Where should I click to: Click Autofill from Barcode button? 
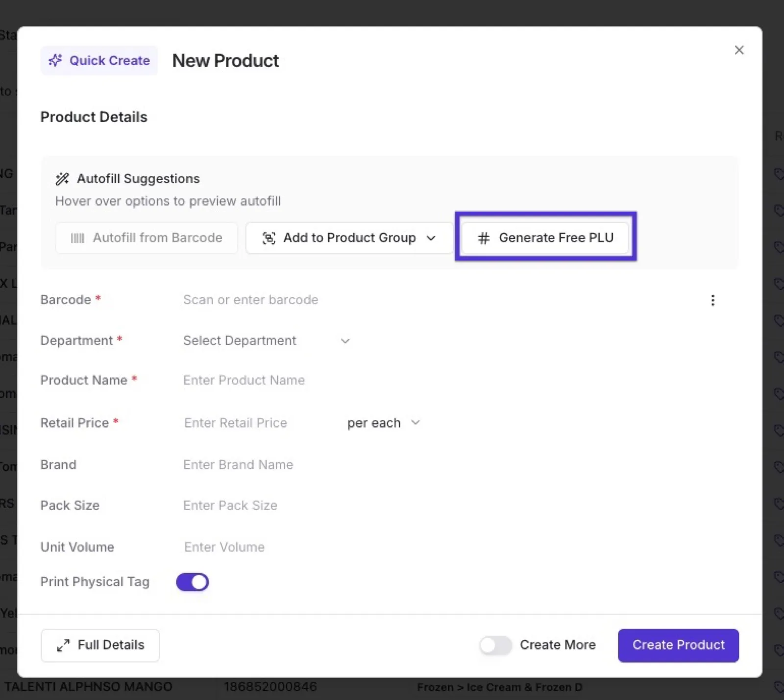[147, 238]
